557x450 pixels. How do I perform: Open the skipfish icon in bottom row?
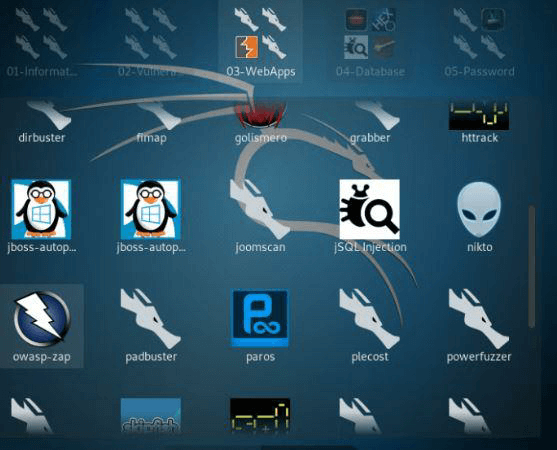pos(151,415)
